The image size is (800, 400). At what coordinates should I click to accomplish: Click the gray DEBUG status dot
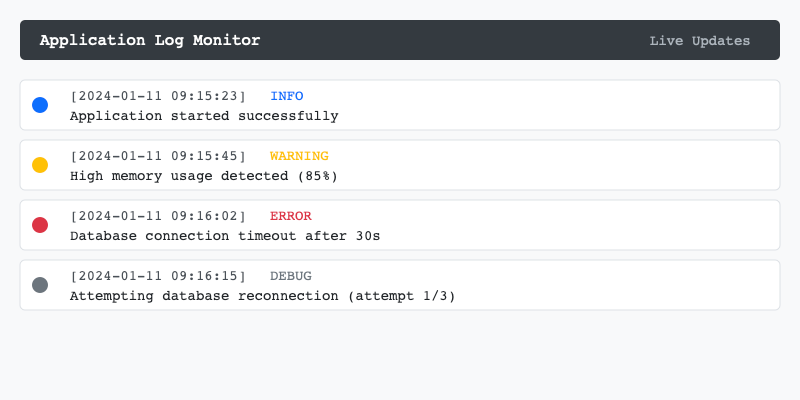40,285
